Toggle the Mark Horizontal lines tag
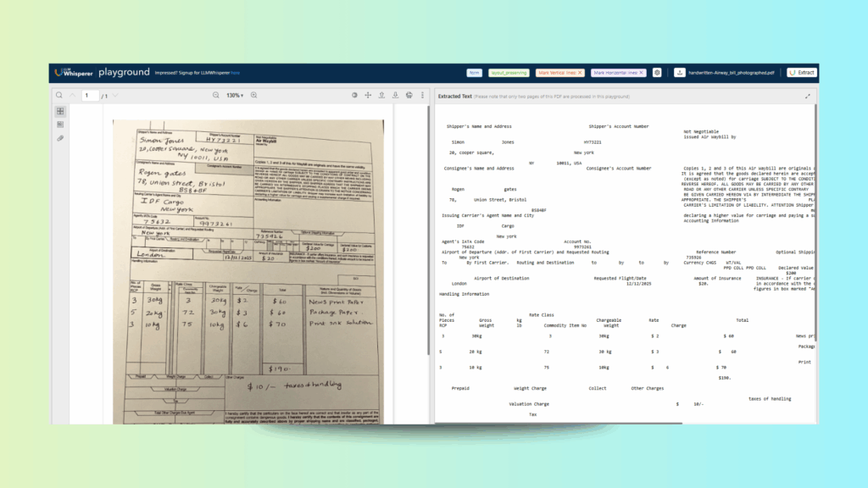This screenshot has width=868, height=488. (618, 73)
